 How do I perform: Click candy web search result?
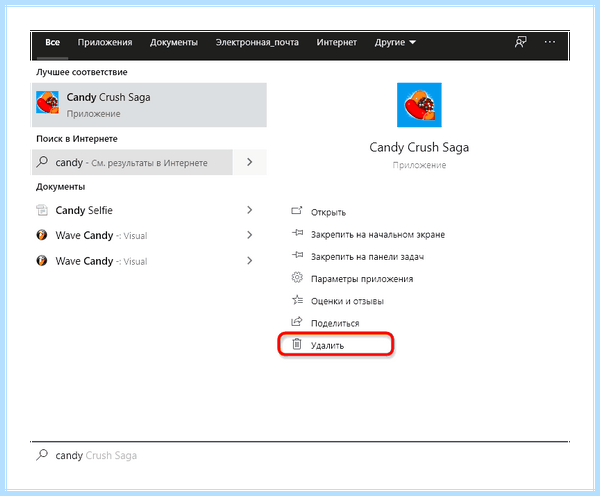pyautogui.click(x=132, y=162)
